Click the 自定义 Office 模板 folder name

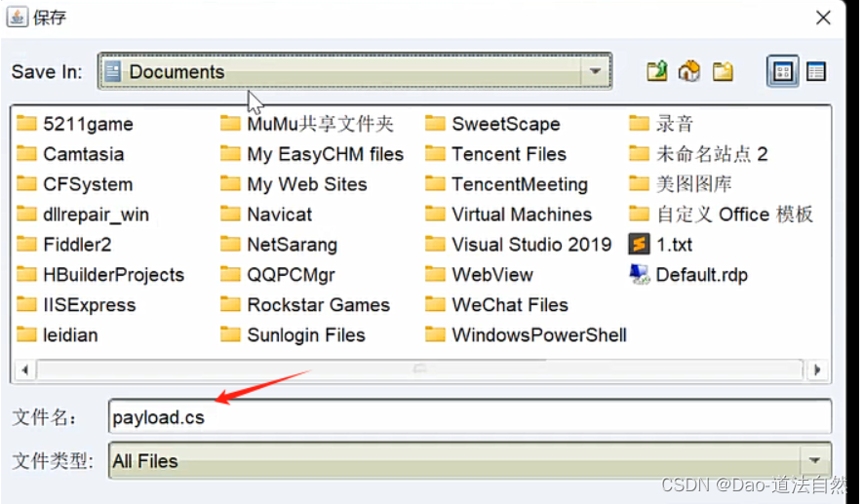[734, 214]
